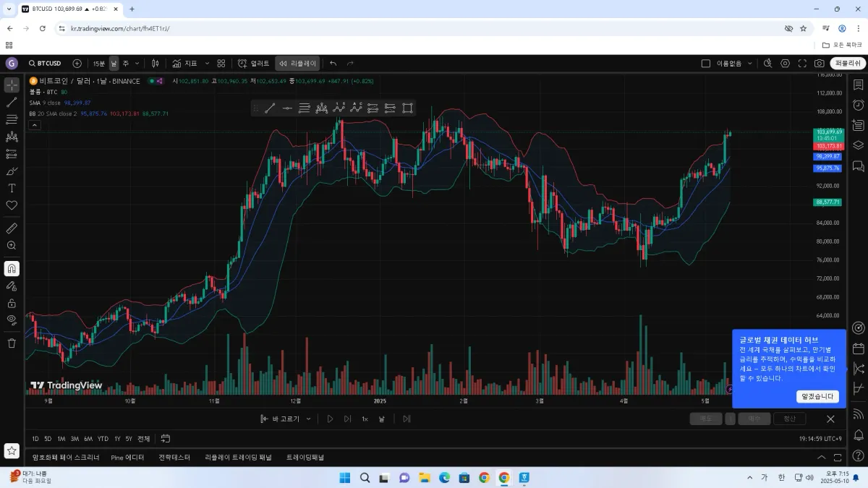The image size is (868, 488).
Task: Open chats icon in right sidebar
Action: pos(858,166)
